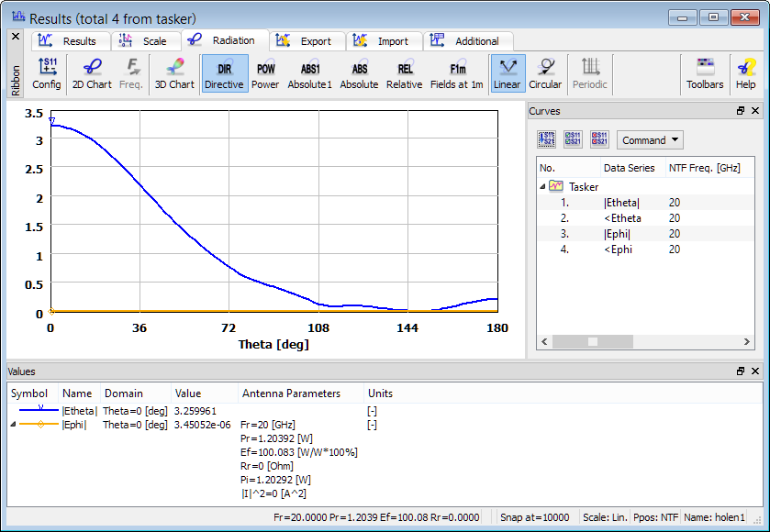Click the blue |Etheta| line symbol
The height and width of the screenshot is (532, 770).
click(x=39, y=410)
